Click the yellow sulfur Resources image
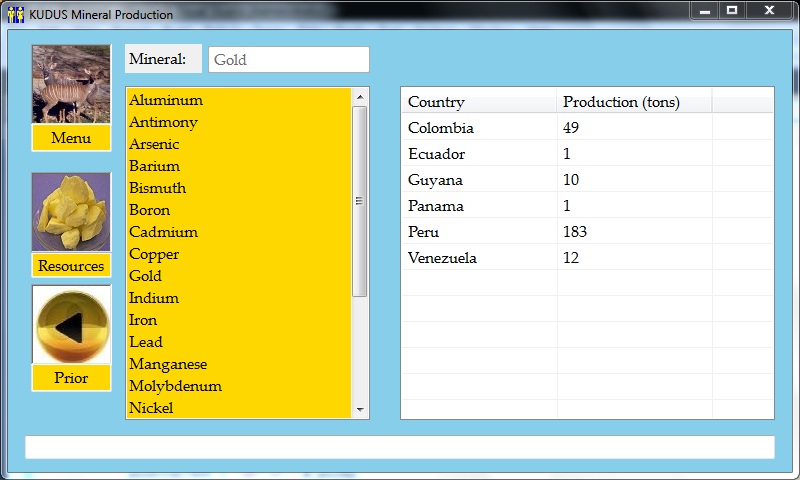 point(71,212)
